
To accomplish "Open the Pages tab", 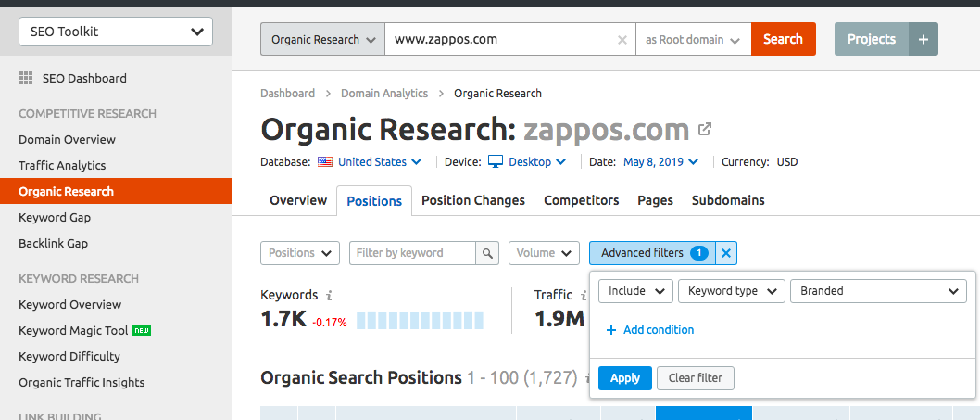I will point(655,200).
